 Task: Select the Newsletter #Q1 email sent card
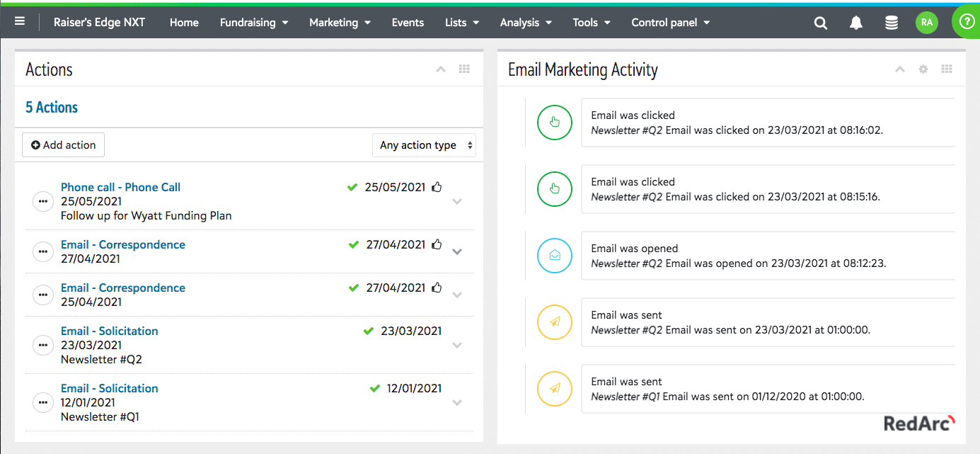(768, 389)
